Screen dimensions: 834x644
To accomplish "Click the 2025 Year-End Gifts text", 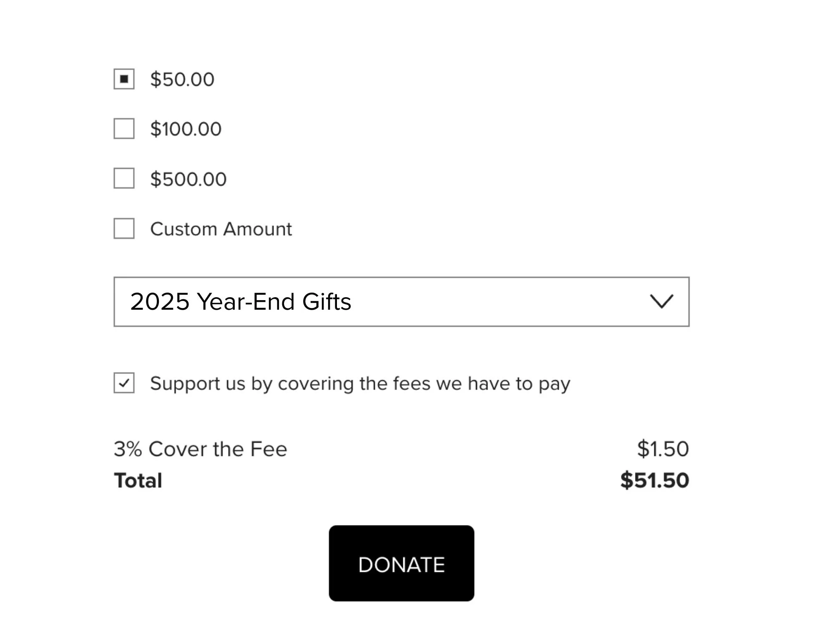I will point(241,301).
